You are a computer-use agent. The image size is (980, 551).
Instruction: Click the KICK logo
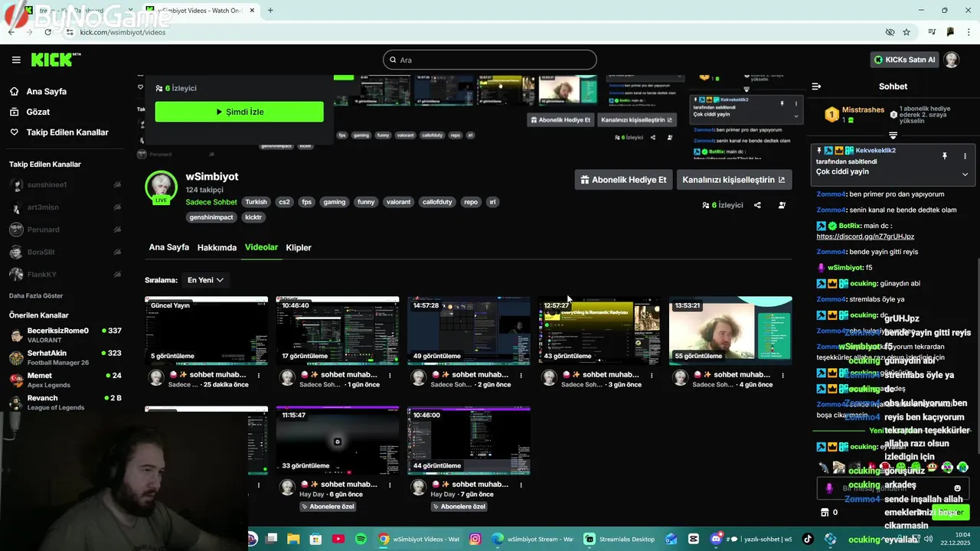pos(55,60)
